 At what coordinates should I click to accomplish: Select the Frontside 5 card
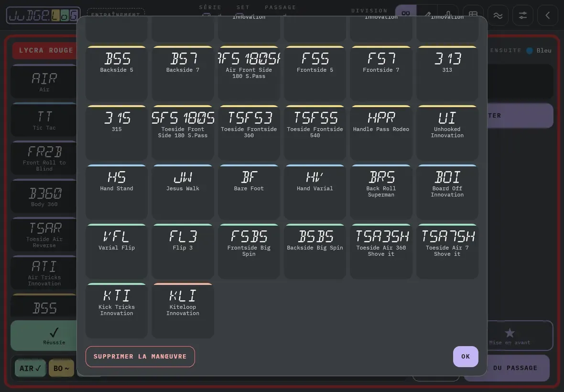(x=315, y=73)
